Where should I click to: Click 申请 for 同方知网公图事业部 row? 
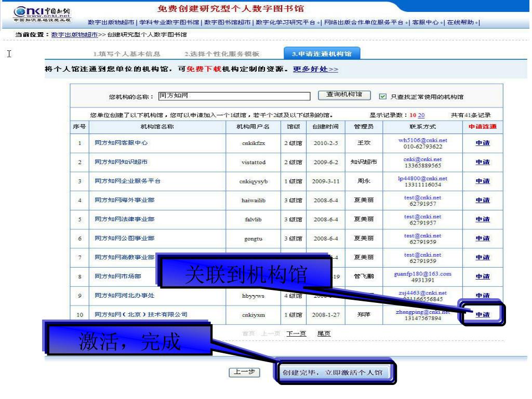click(x=483, y=238)
